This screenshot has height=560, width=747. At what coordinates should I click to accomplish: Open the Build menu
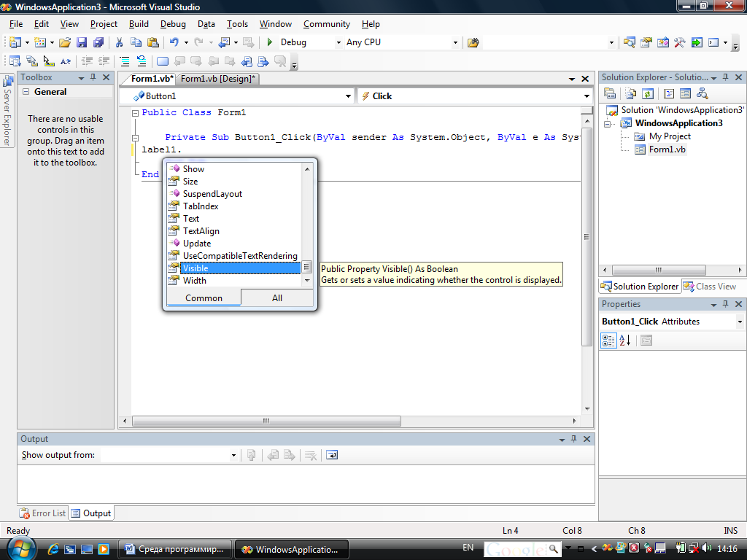(139, 24)
